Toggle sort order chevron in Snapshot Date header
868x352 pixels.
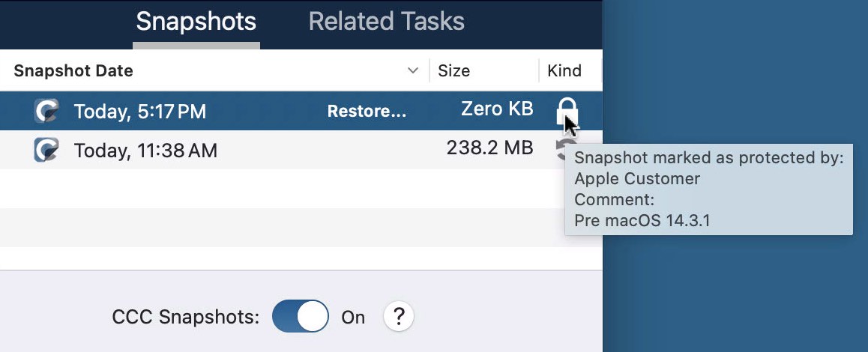[x=412, y=71]
